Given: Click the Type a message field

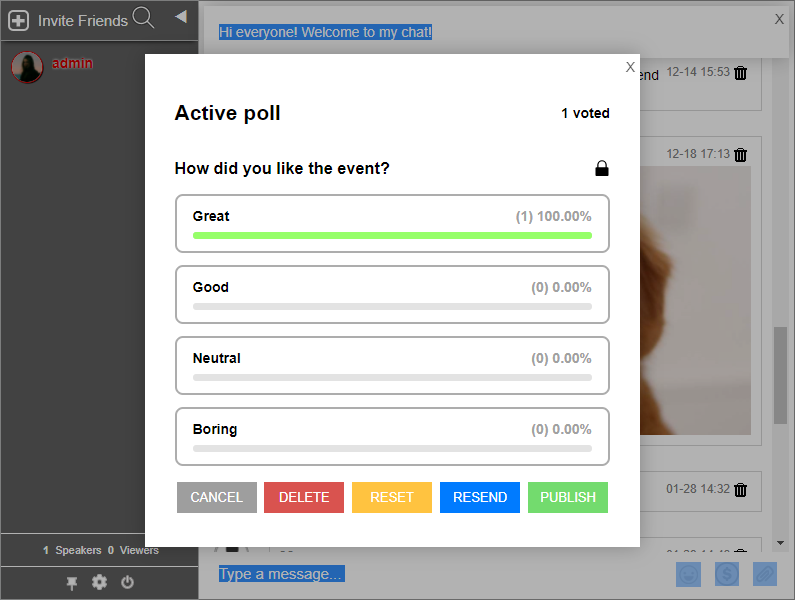Looking at the screenshot, I should pyautogui.click(x=440, y=574).
